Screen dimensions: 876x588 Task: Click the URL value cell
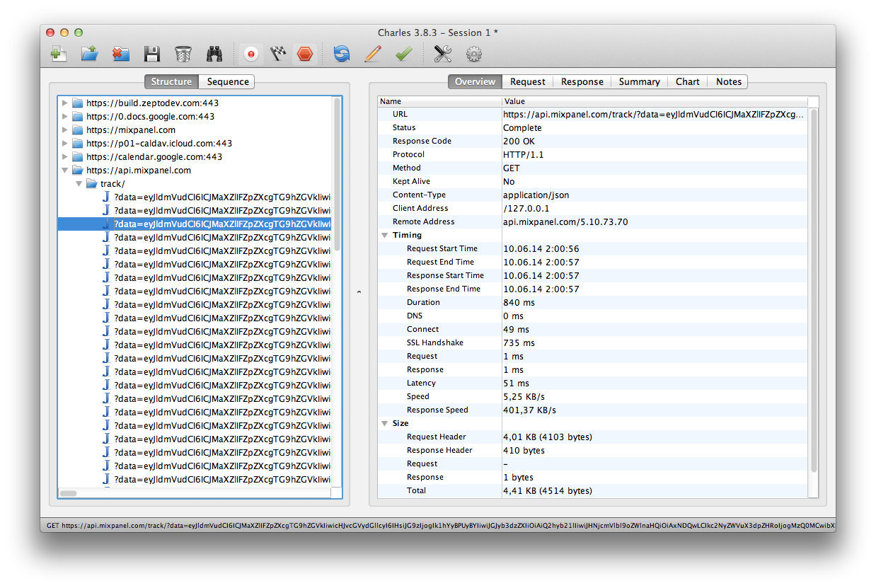(655, 114)
